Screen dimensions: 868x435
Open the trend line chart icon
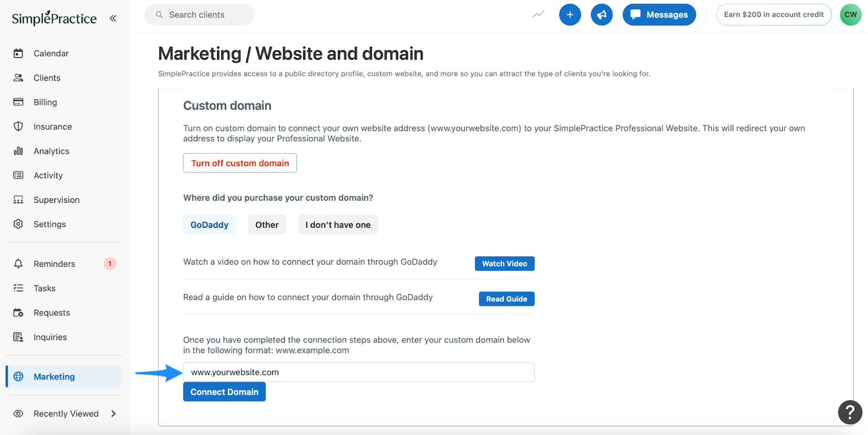pyautogui.click(x=538, y=15)
